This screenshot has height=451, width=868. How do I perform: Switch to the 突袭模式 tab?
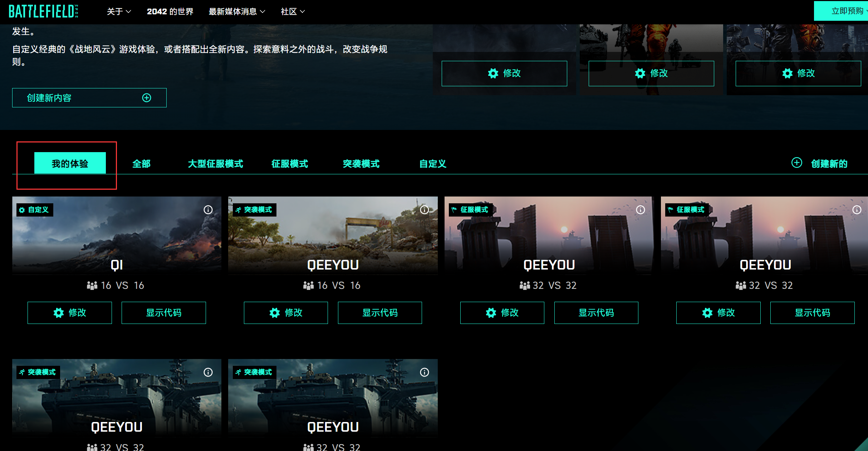361,164
